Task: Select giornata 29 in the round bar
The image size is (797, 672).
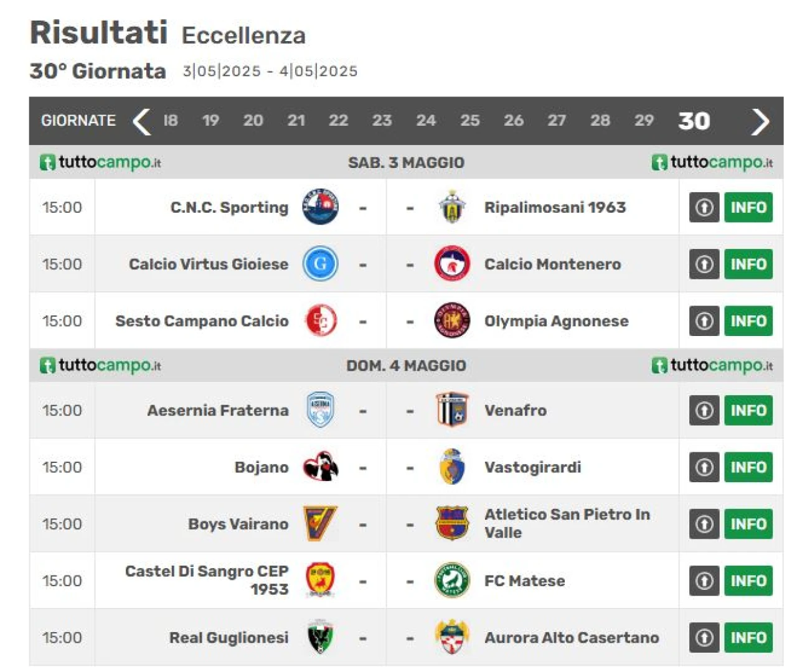Action: pos(644,120)
